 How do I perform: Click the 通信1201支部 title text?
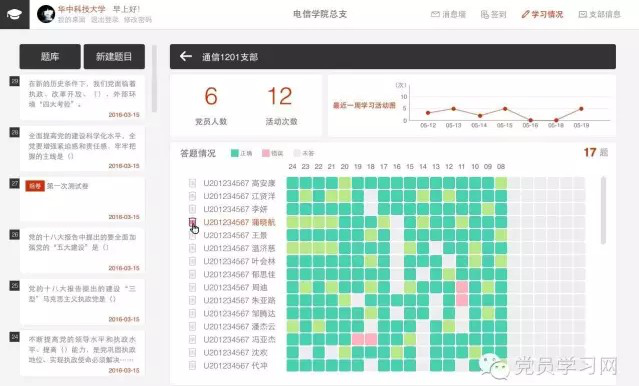tap(230, 57)
